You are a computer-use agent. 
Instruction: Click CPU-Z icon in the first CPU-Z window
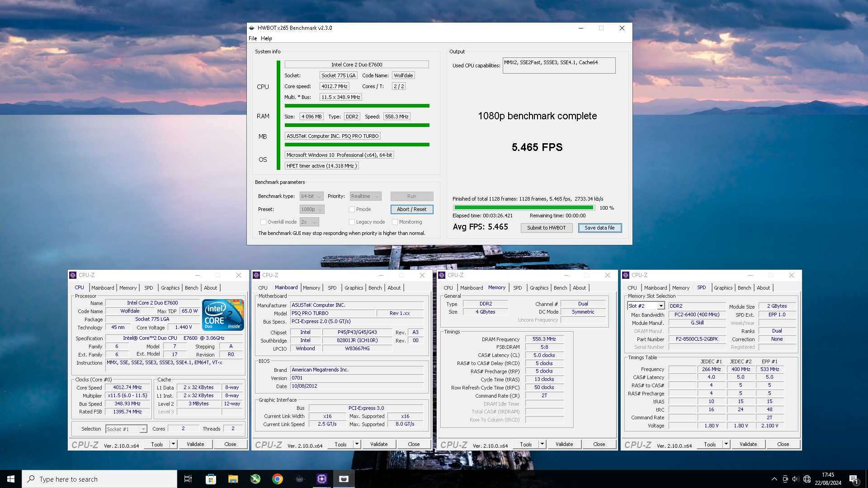point(73,275)
